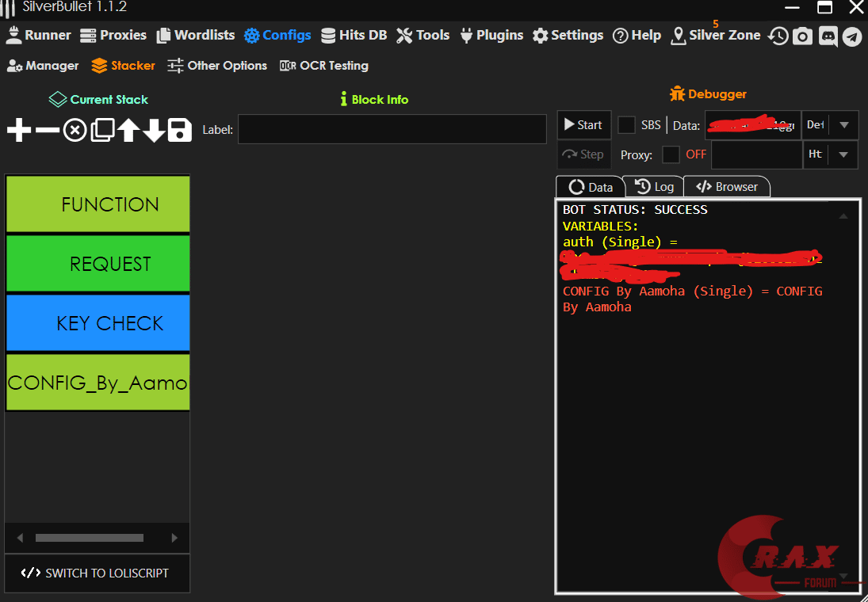Open the Hits DB section
868x602 pixels.
pyautogui.click(x=354, y=36)
